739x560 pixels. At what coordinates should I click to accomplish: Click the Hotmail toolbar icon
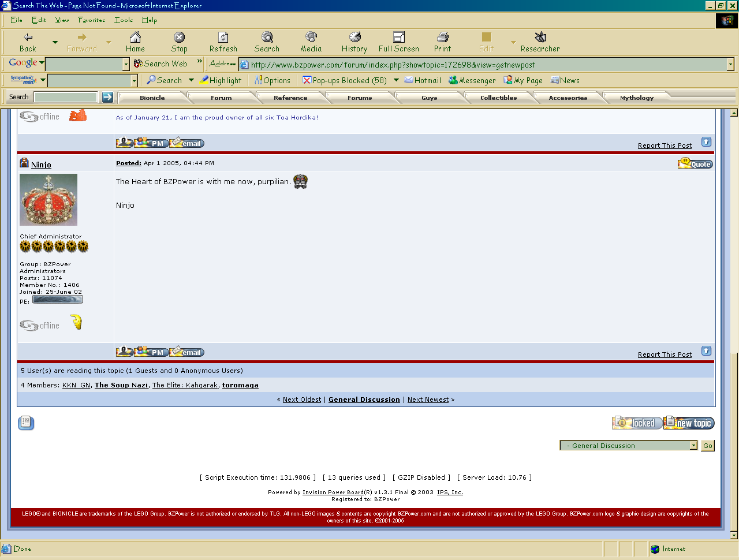(x=423, y=80)
